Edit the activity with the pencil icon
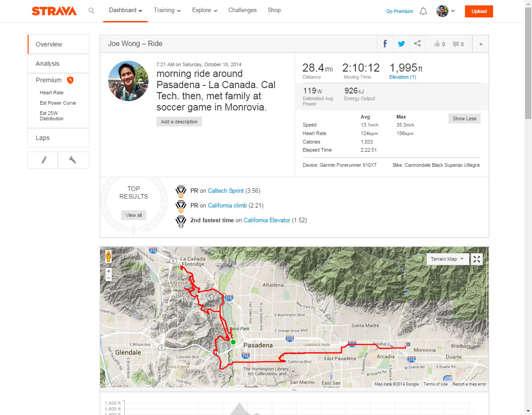The image size is (532, 415). (43, 160)
